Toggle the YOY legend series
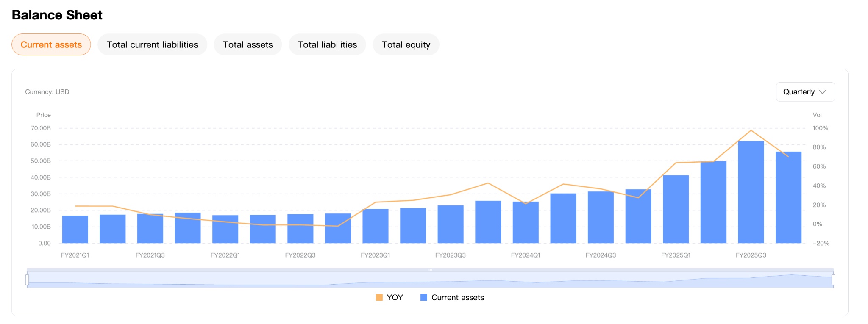868x324 pixels. point(395,297)
